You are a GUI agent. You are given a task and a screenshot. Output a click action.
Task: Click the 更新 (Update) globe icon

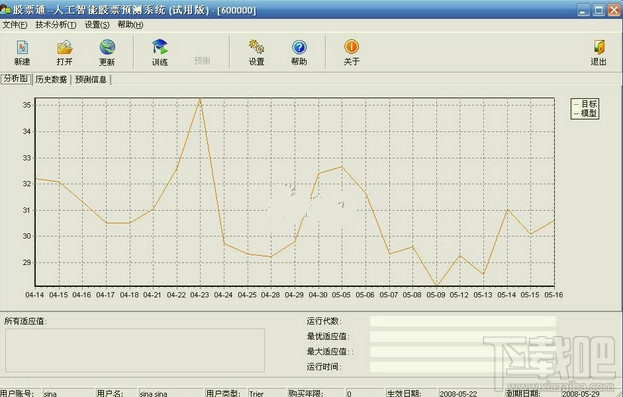[x=107, y=47]
